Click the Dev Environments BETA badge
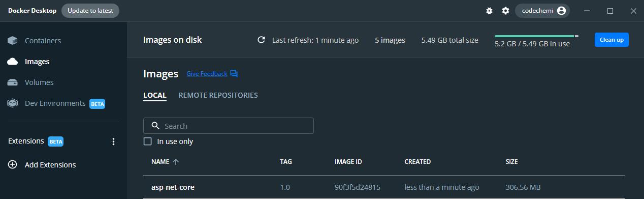 pos(98,104)
